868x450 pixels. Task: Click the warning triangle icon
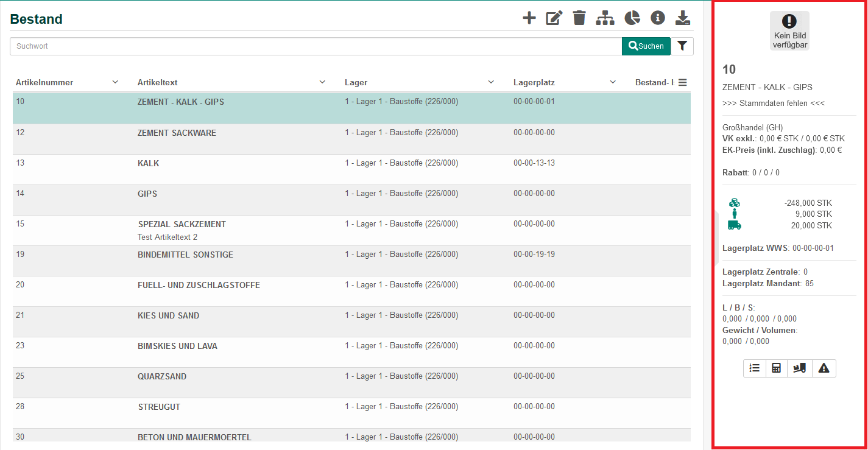pos(824,368)
